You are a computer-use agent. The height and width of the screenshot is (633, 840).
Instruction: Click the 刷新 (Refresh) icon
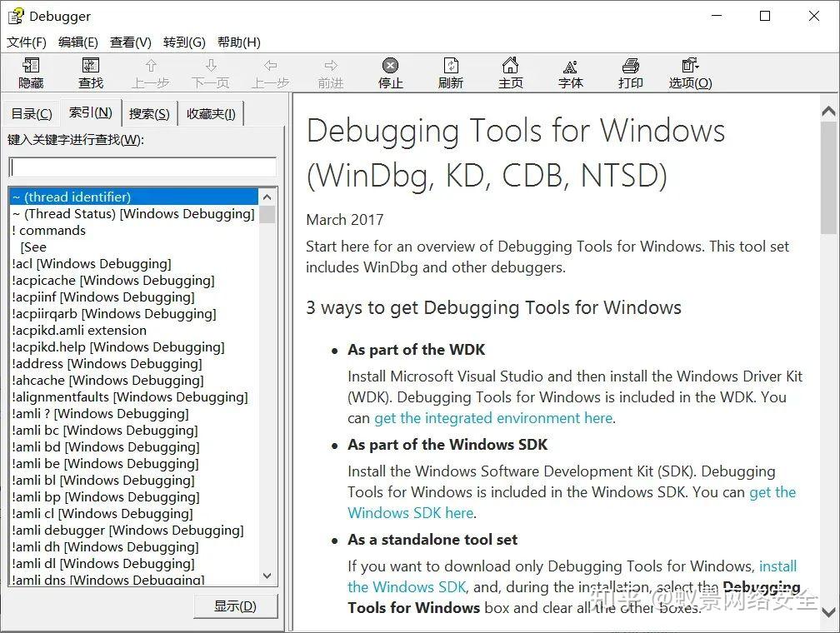(450, 72)
